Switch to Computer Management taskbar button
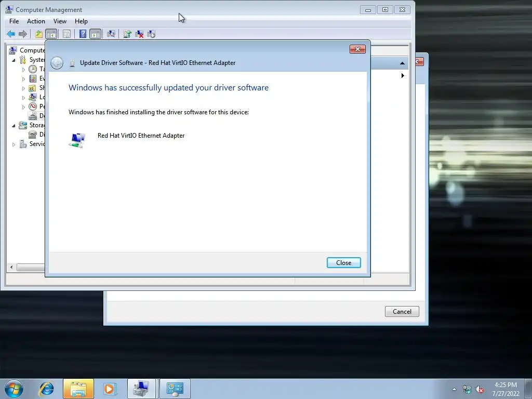The image size is (532, 399). (x=141, y=389)
